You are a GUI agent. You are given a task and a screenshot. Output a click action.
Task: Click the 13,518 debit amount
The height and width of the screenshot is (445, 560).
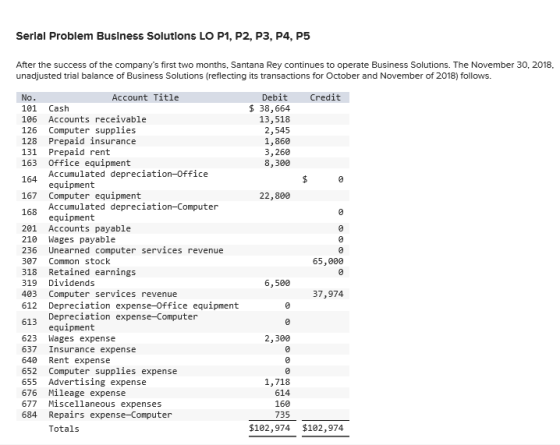pyautogui.click(x=275, y=119)
